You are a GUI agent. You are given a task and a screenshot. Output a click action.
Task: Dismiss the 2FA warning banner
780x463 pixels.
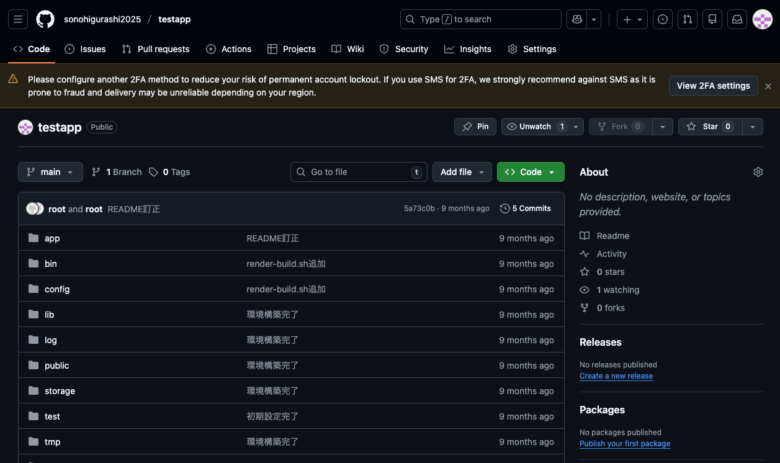click(x=768, y=86)
